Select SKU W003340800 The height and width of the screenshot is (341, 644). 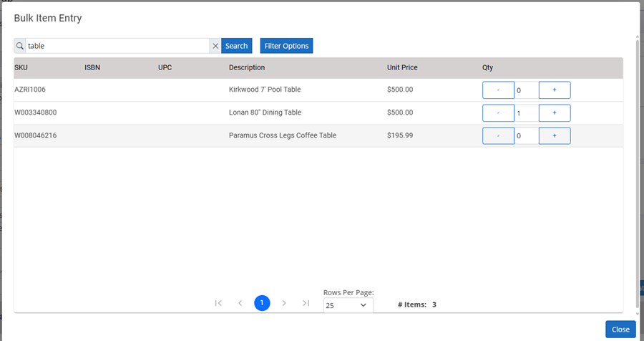pos(36,112)
